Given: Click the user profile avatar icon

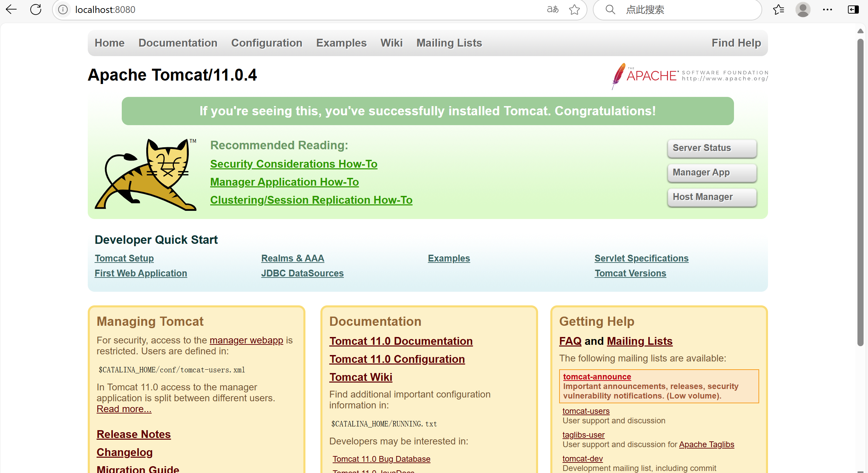Looking at the screenshot, I should tap(803, 10).
